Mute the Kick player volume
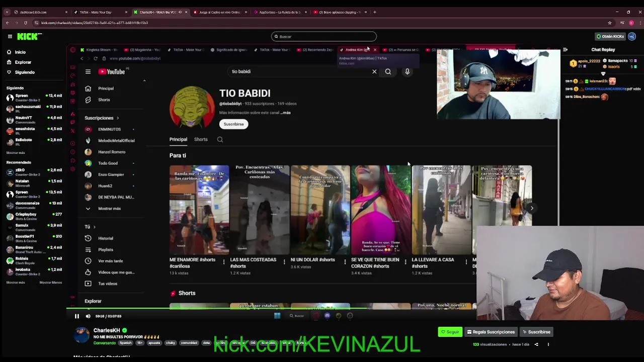Image resolution: width=644 pixels, height=362 pixels. (88, 316)
